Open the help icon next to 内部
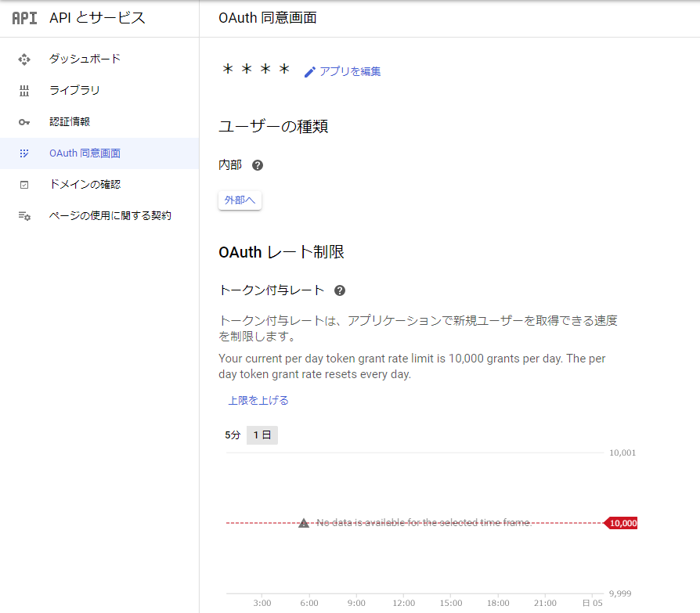 [x=257, y=164]
